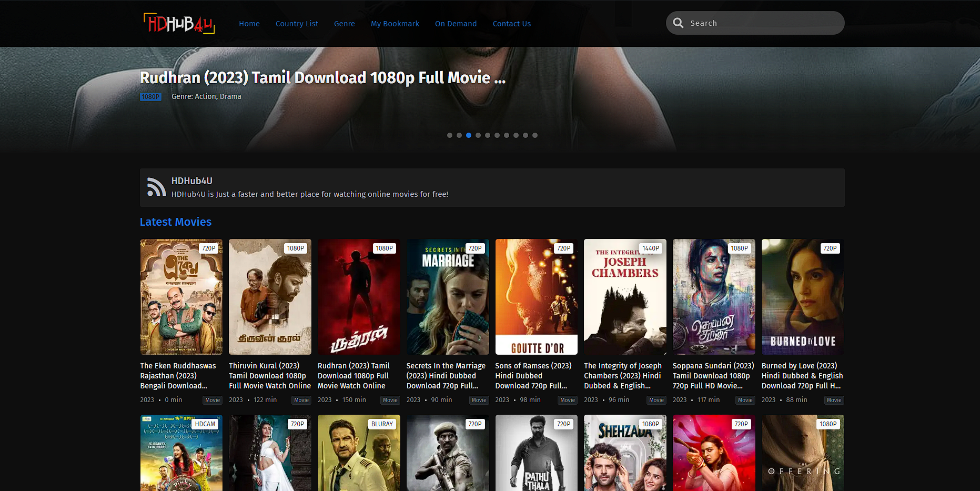This screenshot has height=491, width=980.
Task: Open the Rudhran banner title link
Action: 322,78
